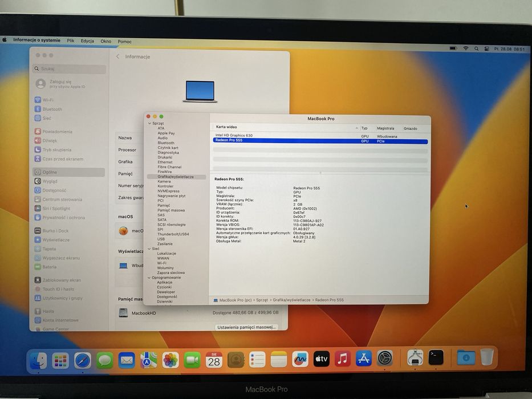The width and height of the screenshot is (532, 399).
Task: Click the Magistrala column header
Action: (x=385, y=128)
